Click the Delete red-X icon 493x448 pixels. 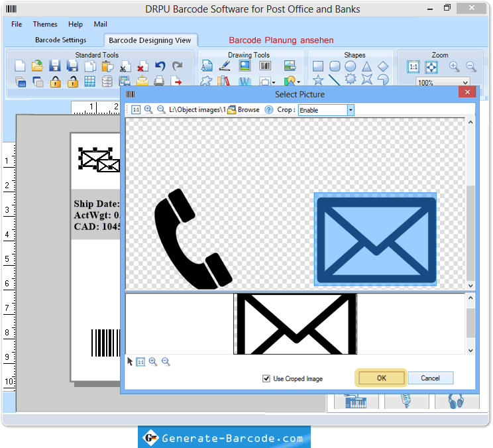pyautogui.click(x=142, y=67)
